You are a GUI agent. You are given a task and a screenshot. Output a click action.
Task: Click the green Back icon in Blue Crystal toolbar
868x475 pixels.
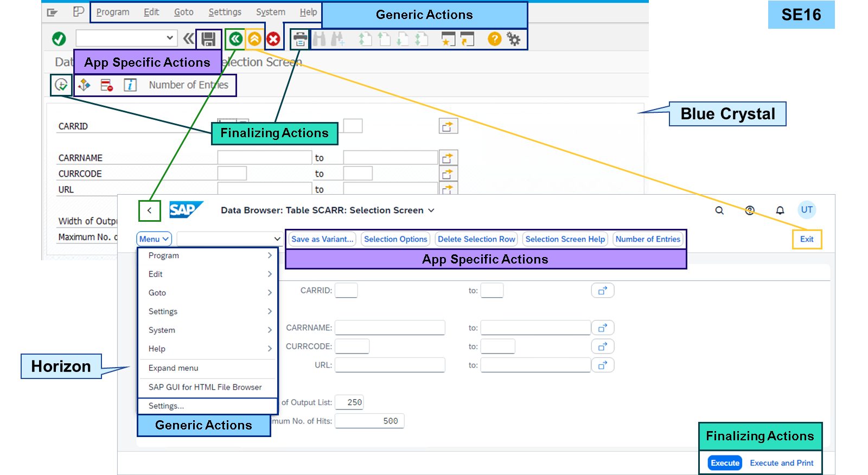tap(235, 39)
